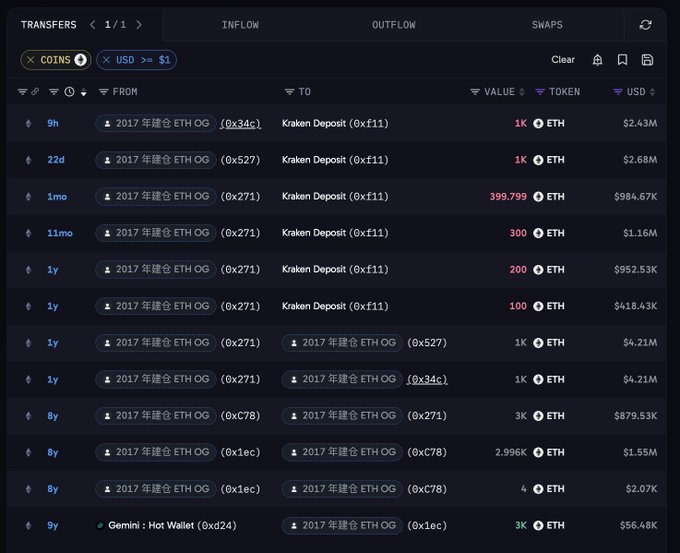Sort by USD column arrows
This screenshot has width=680, height=553.
pos(652,92)
